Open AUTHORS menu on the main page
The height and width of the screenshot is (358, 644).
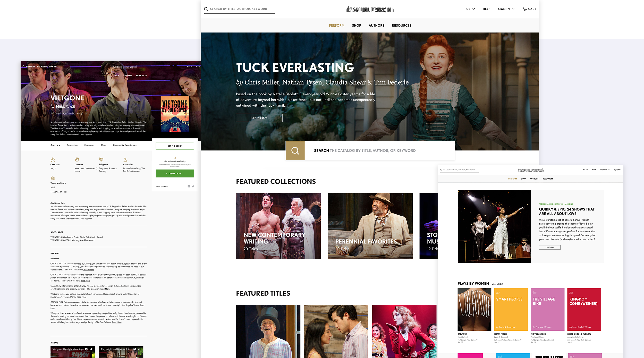tap(376, 25)
